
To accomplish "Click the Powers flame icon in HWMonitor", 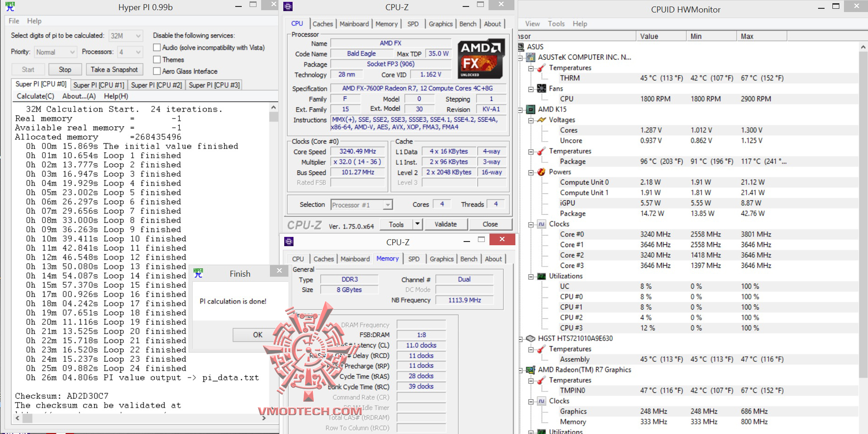I will click(542, 172).
